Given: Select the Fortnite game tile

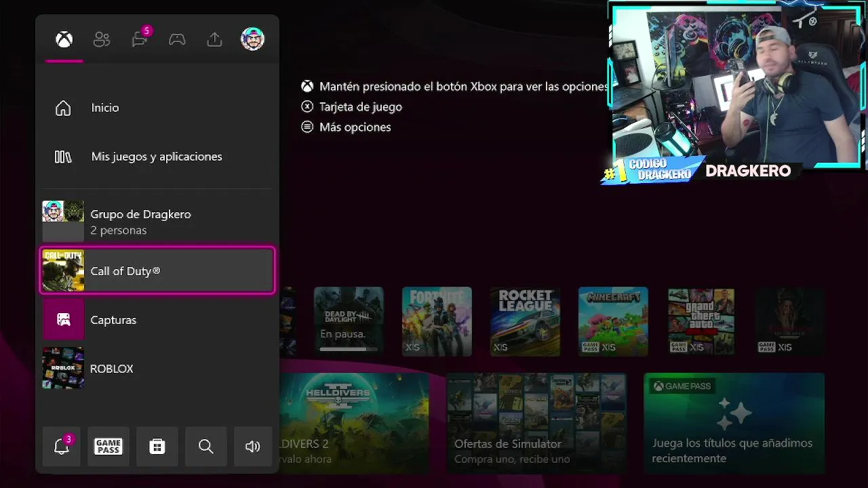Looking at the screenshot, I should [437, 321].
